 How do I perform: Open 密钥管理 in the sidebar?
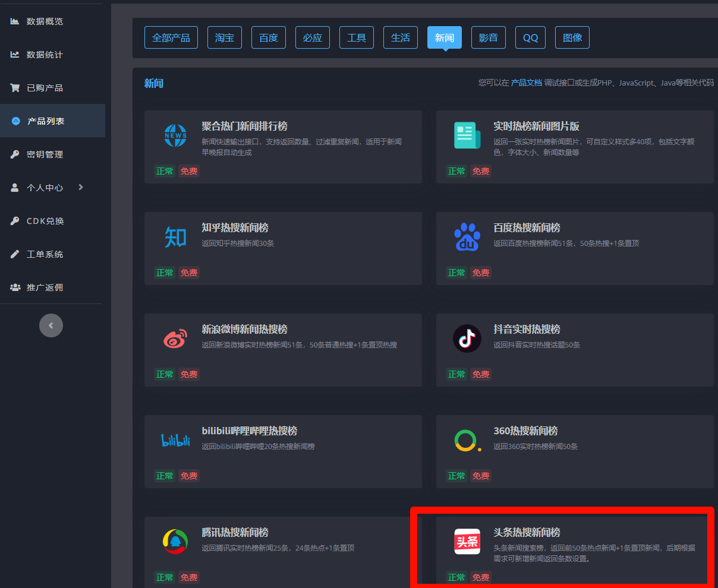[45, 154]
